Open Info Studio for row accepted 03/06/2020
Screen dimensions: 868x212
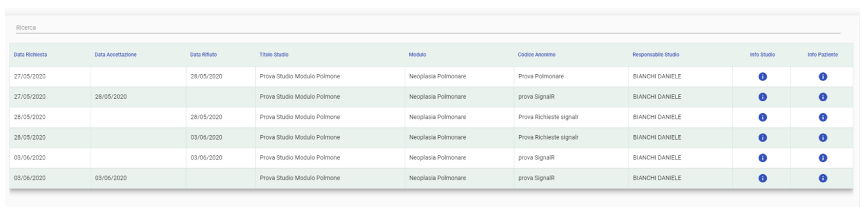tap(762, 178)
